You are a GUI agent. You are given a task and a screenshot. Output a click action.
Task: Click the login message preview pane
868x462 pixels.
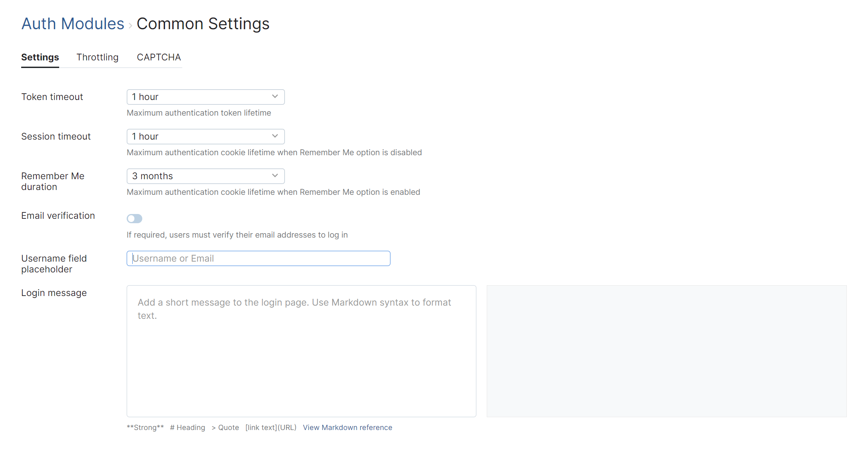coord(666,351)
